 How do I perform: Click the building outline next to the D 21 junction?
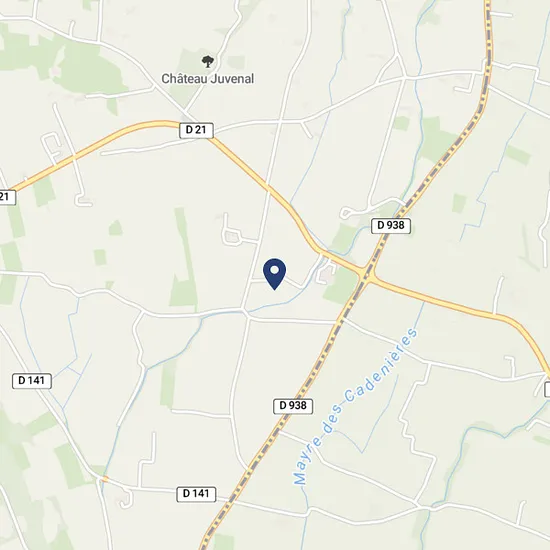pos(327,274)
